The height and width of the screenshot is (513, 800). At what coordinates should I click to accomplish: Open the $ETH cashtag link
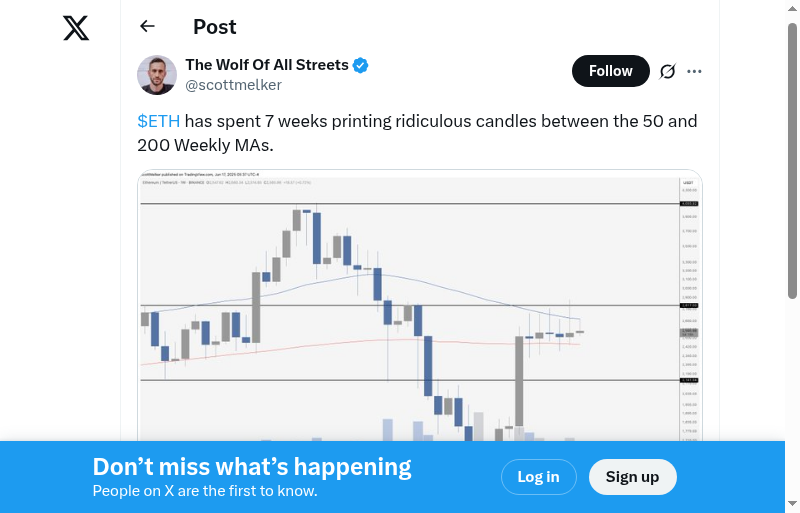point(159,121)
